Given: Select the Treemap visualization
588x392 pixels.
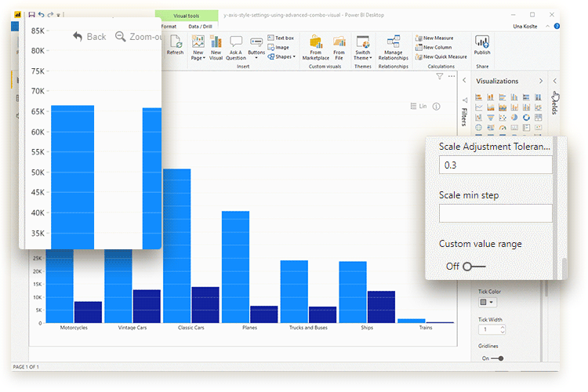Looking at the screenshot, I should point(539,118).
